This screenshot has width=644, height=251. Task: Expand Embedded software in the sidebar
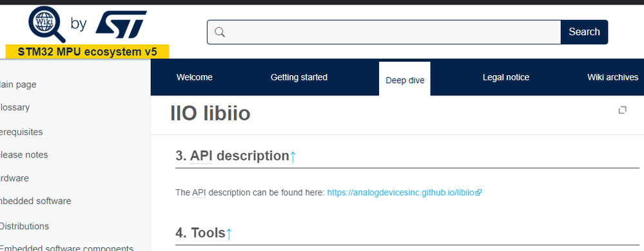pyautogui.click(x=35, y=201)
